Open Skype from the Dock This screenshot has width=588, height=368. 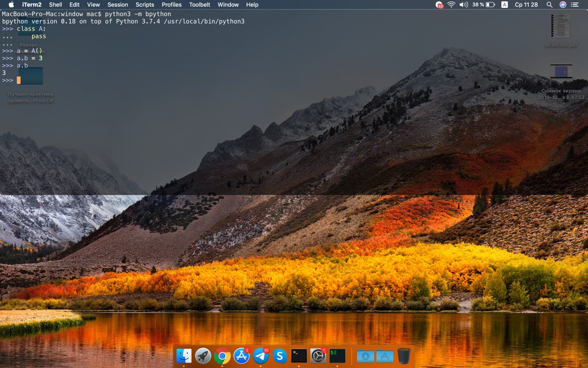(x=280, y=356)
